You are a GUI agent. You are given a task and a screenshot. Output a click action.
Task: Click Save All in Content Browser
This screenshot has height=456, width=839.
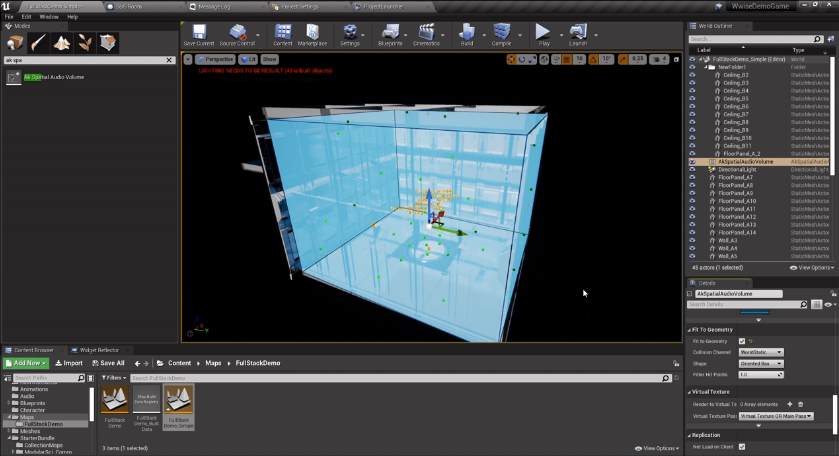point(109,363)
